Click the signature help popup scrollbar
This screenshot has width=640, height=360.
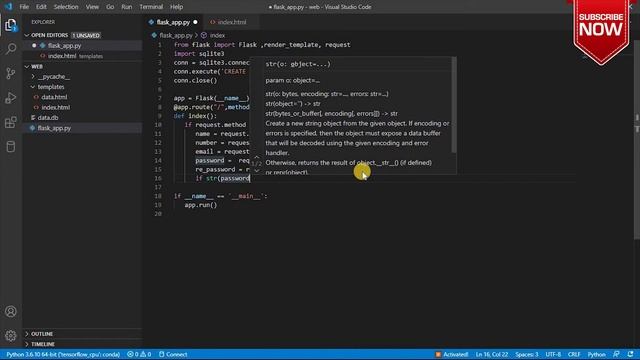pyautogui.click(x=453, y=105)
